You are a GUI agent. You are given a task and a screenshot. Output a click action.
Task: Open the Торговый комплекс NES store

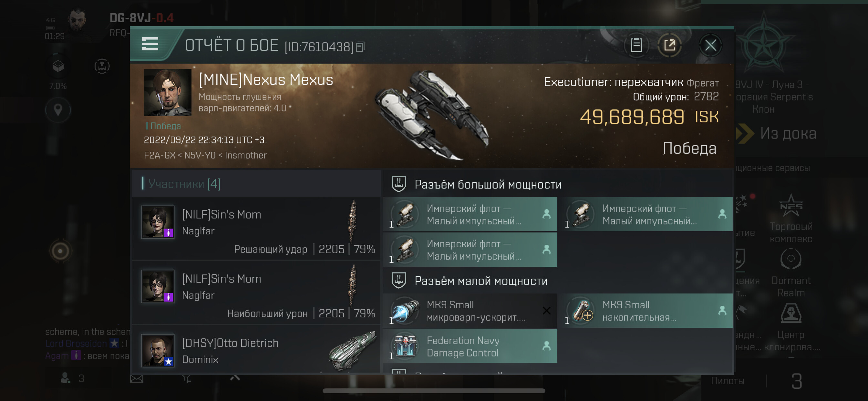tap(790, 218)
